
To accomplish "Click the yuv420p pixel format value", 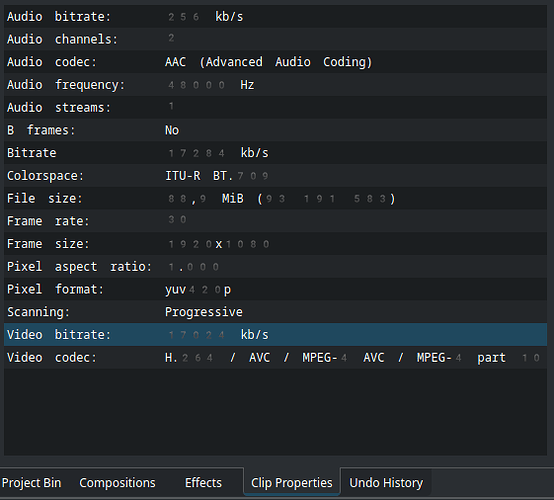I will (198, 290).
